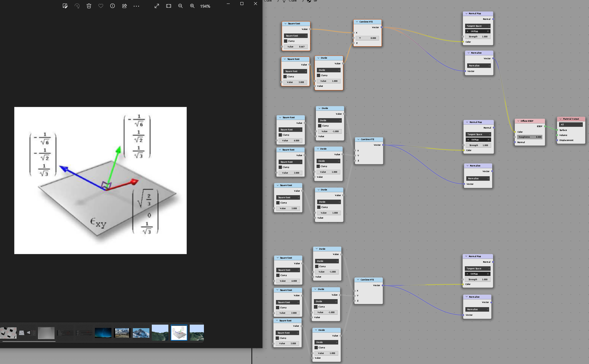Click the Material Output node header

point(571,119)
